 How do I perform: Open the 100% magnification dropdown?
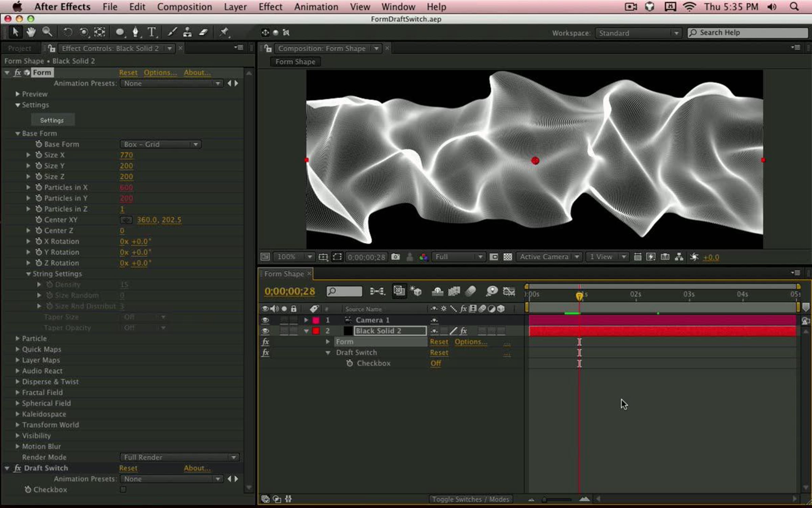294,257
